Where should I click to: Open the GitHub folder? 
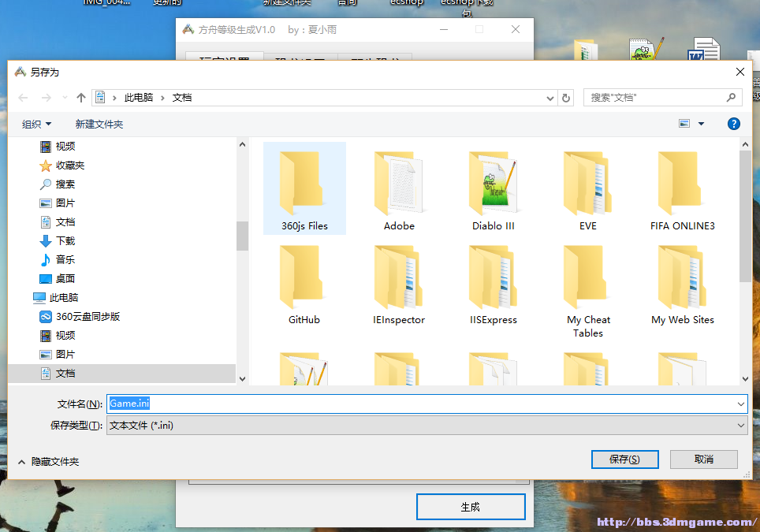pyautogui.click(x=304, y=285)
